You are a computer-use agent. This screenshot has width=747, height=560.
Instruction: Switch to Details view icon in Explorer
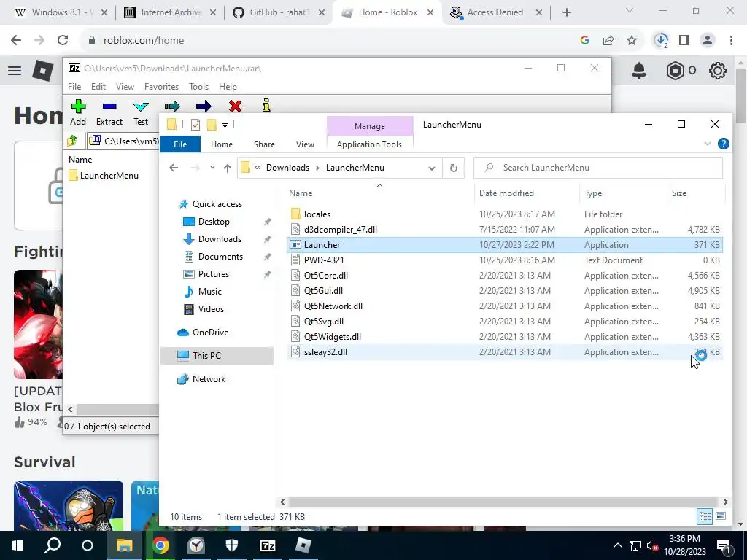coord(705,516)
